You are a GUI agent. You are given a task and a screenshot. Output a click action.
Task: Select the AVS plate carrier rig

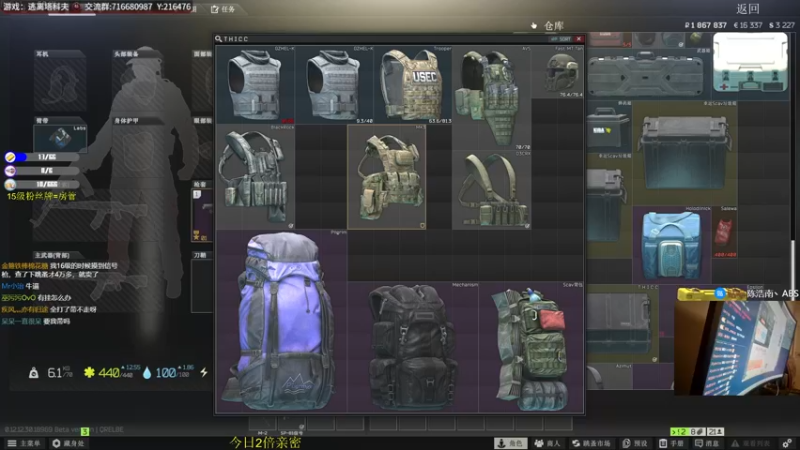(491, 98)
